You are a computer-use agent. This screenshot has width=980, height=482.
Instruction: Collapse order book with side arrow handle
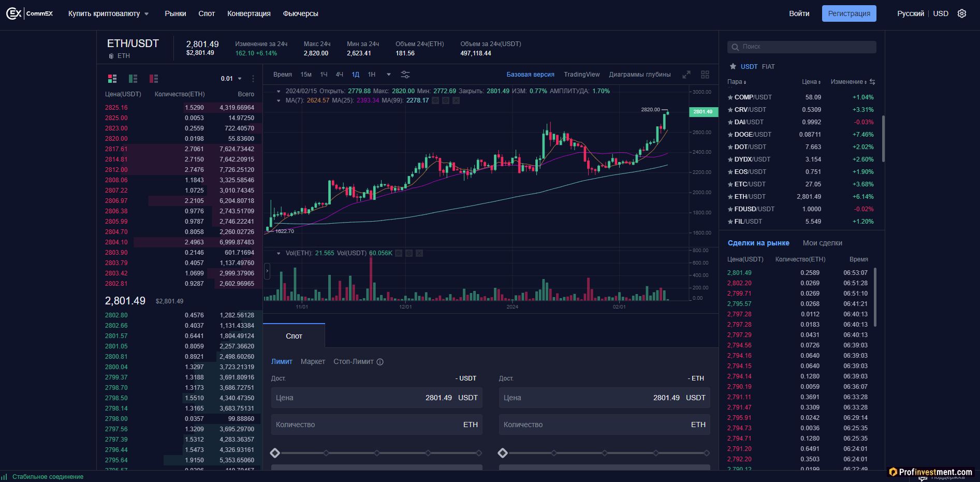coord(267,271)
